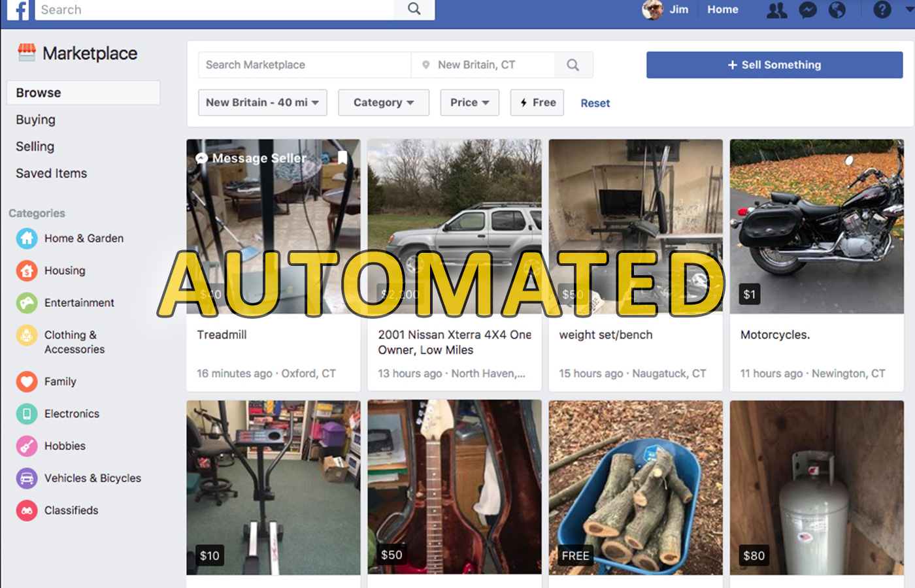
Task: Open the Price filter dropdown
Action: [469, 103]
